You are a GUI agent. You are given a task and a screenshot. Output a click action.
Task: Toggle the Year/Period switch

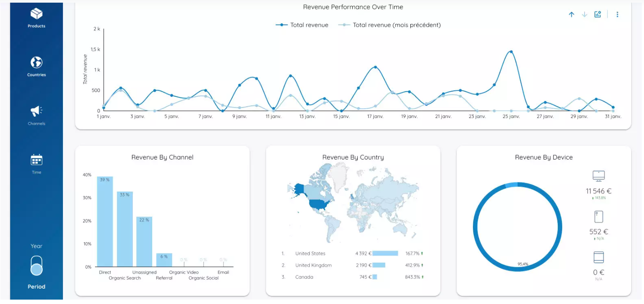point(37,266)
